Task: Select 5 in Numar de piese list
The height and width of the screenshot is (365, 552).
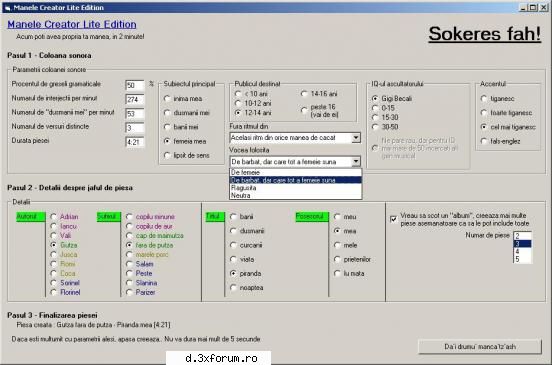Action: click(522, 259)
